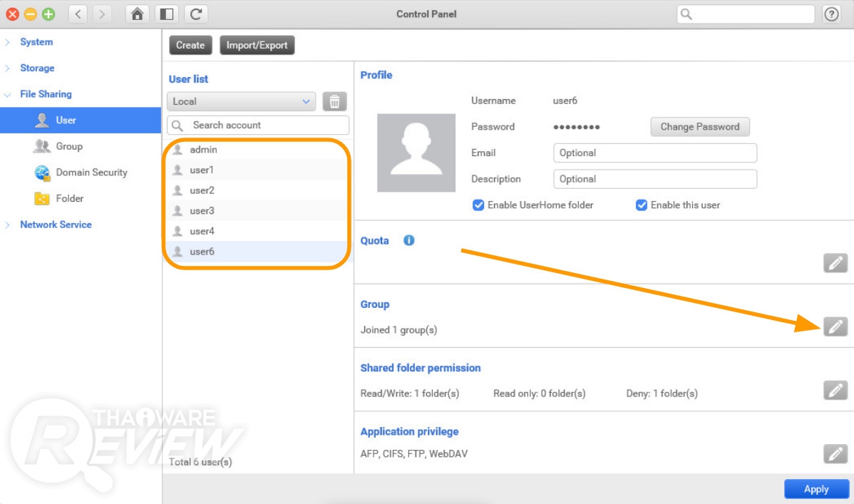Toggle the sidebar panel icon
Screen dimensions: 854x504
pos(167,14)
